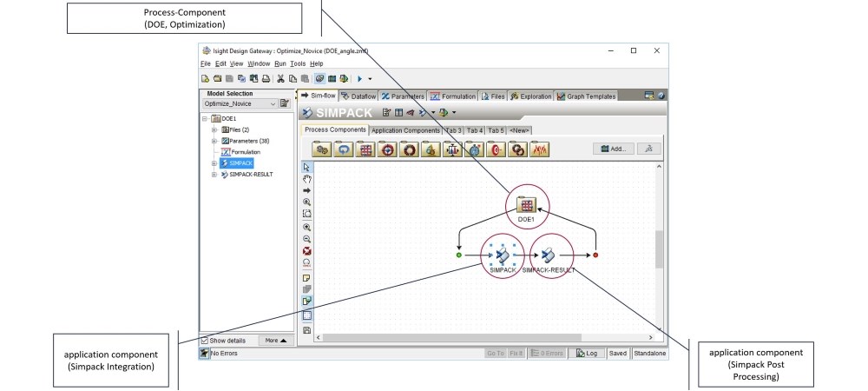The height and width of the screenshot is (391, 868).
Task: Click edit icon beside the model selection dropdown
Action: (285, 103)
